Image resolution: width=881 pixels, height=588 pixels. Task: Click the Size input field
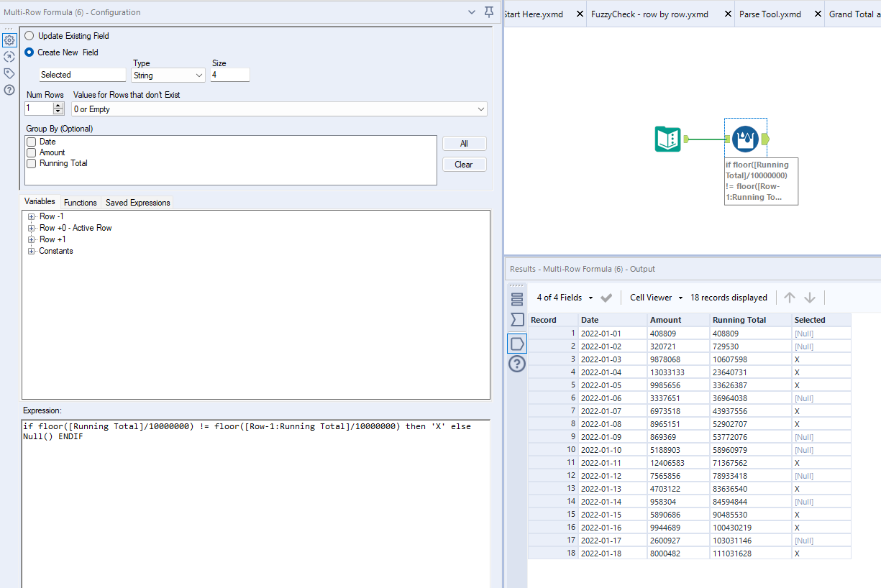pyautogui.click(x=229, y=75)
